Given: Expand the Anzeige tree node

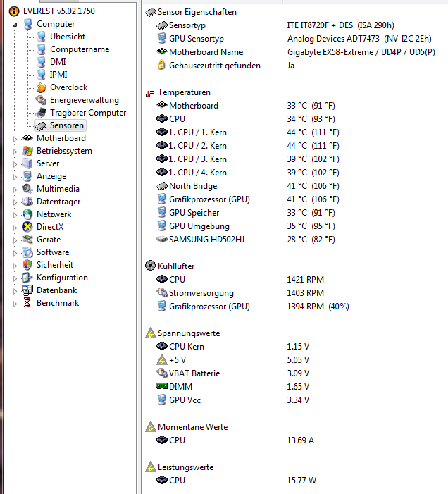Looking at the screenshot, I should (15, 177).
